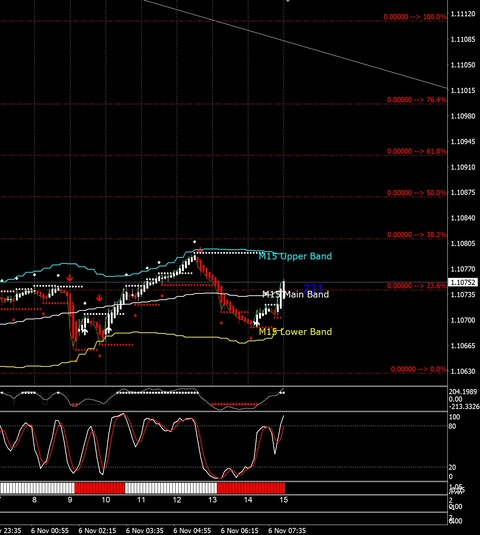Click the 1.10945 price scale value

[463, 142]
